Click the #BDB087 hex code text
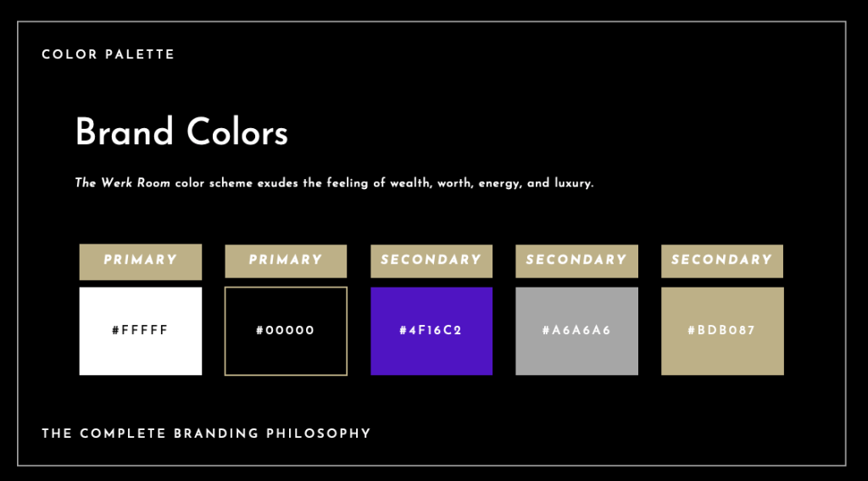The image size is (868, 481). tap(721, 331)
